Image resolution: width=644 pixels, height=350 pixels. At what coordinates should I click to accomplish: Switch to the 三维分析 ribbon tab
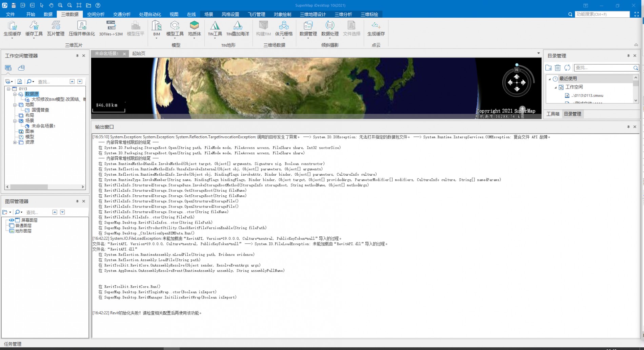343,14
